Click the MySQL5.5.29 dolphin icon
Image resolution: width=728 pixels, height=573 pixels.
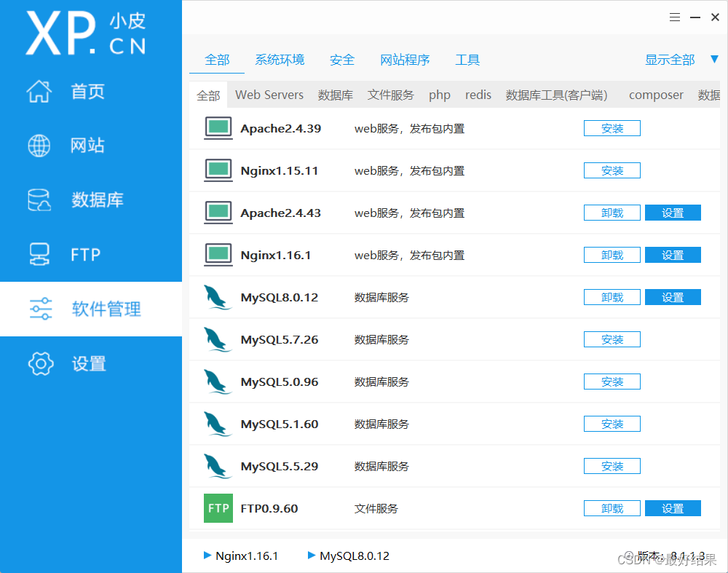[x=218, y=466]
